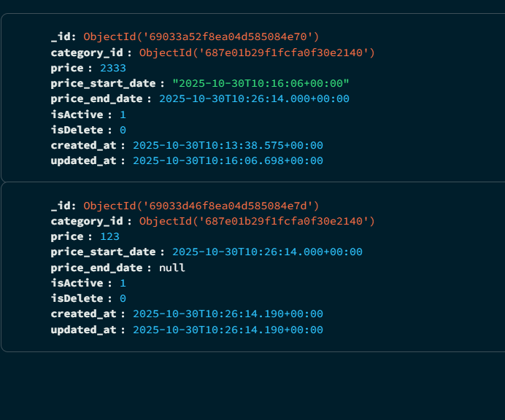This screenshot has width=505, height=420.
Task: Select isActive value in the first document
Action: click(123, 114)
